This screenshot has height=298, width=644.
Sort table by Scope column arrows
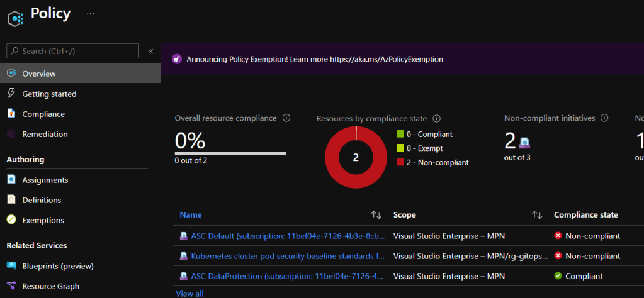point(537,215)
